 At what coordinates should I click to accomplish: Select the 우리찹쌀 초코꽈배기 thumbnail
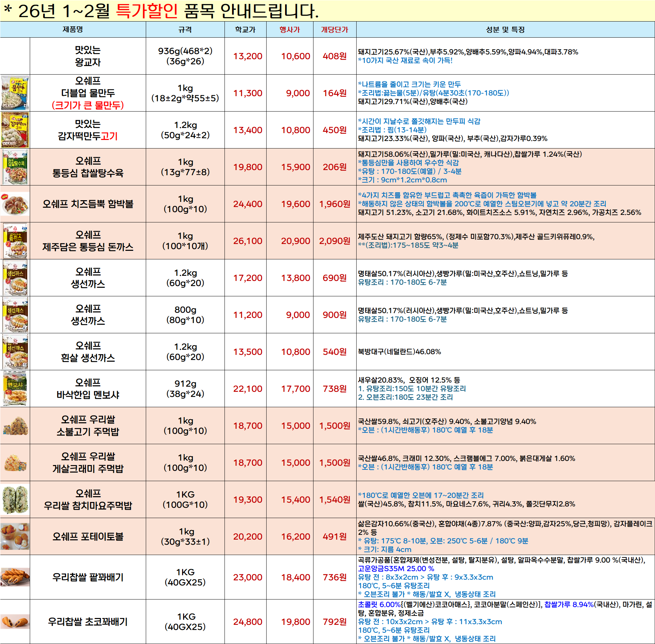coord(15,621)
